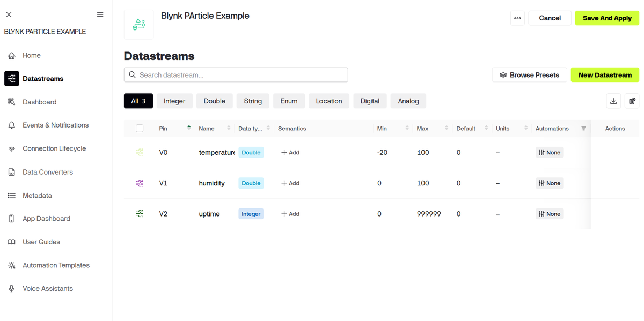The width and height of the screenshot is (644, 321).
Task: Click the column settings icon beside download
Action: pyautogui.click(x=632, y=101)
